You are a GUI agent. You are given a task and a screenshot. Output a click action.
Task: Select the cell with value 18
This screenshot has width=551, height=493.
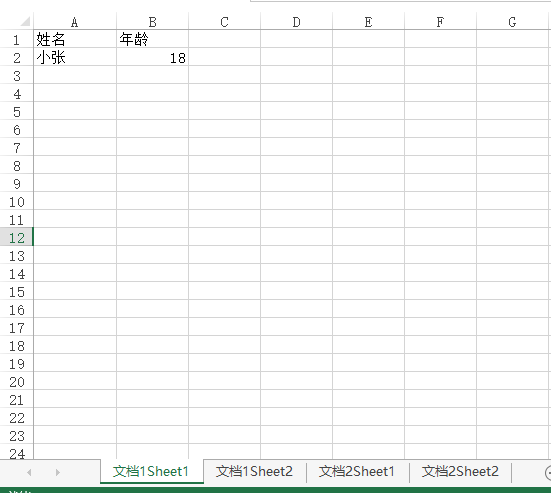tap(153, 57)
